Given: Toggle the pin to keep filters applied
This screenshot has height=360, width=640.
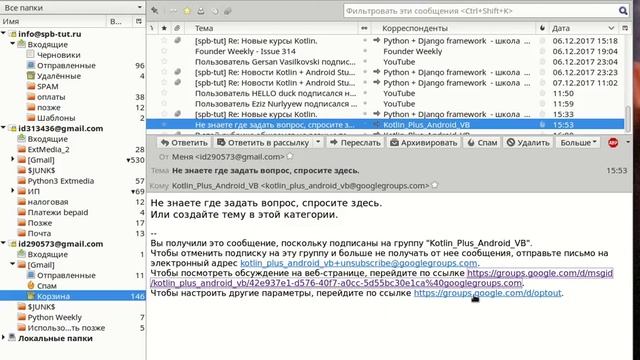Looking at the screenshot, I should 155,11.
